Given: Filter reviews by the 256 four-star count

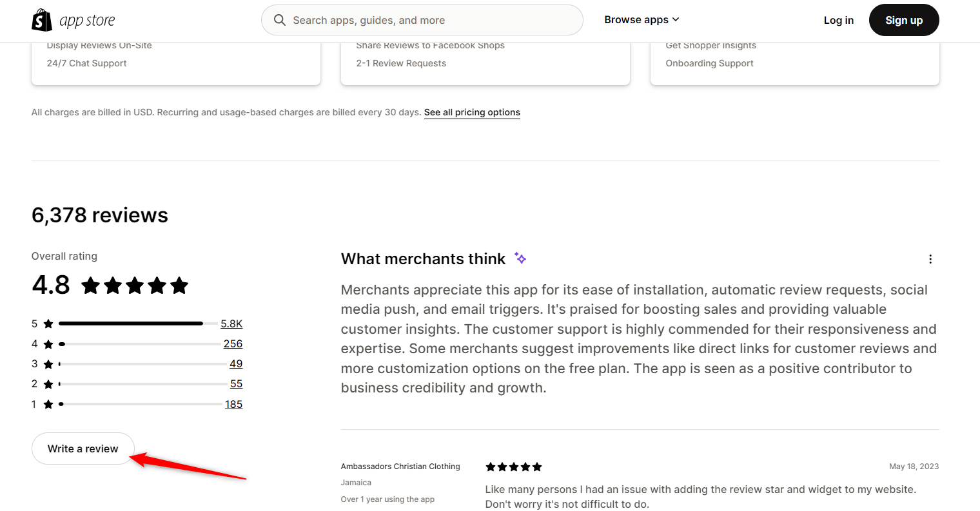Looking at the screenshot, I should pyautogui.click(x=233, y=343).
